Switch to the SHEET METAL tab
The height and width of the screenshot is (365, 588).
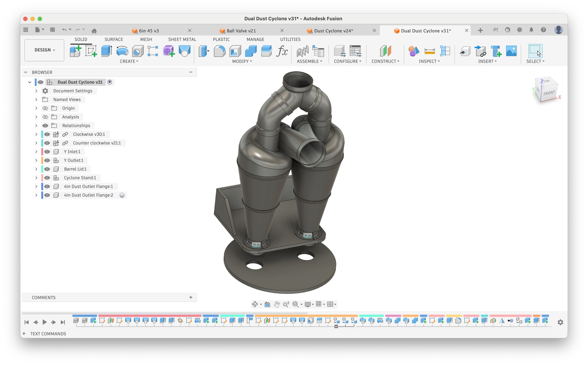pyautogui.click(x=182, y=39)
